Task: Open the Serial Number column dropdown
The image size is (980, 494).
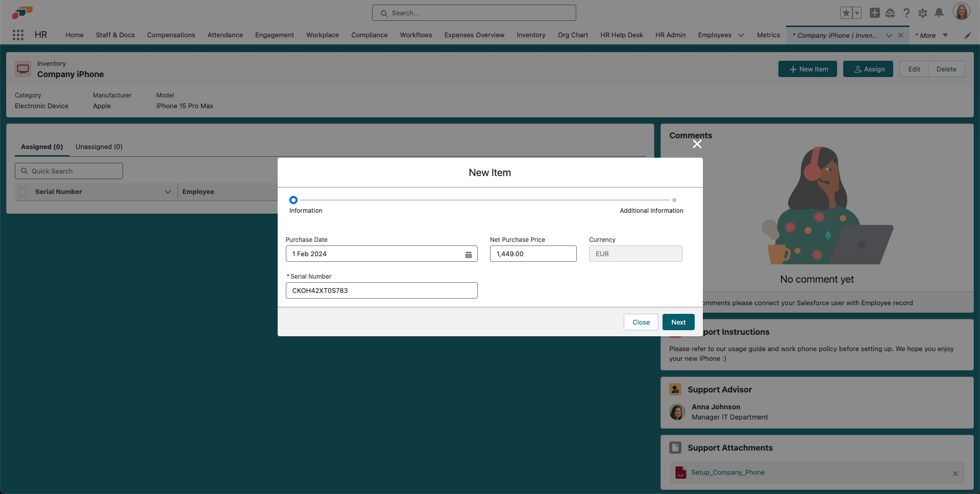Action: click(168, 192)
